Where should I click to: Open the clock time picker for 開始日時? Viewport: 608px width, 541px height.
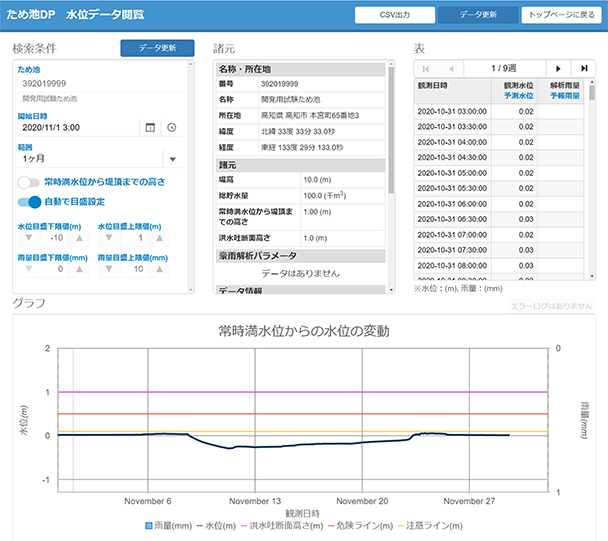tap(171, 128)
